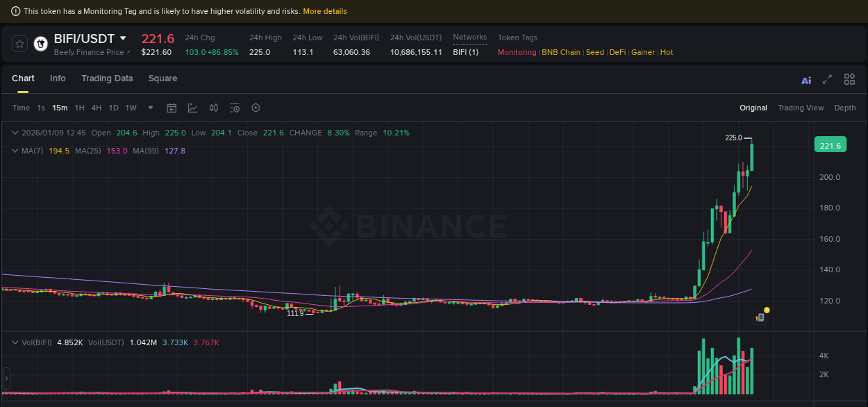The width and height of the screenshot is (868, 407).
Task: Expand the additional timeframes dropdown arrow
Action: [x=150, y=108]
